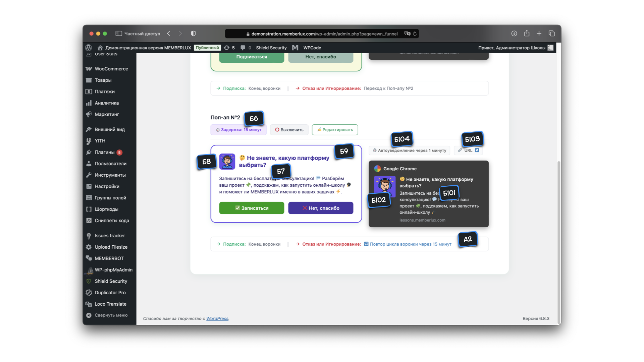Image resolution: width=644 pixels, height=362 pixels.
Task: Click the Редактировать button for Pop-up №2
Action: pos(335,130)
